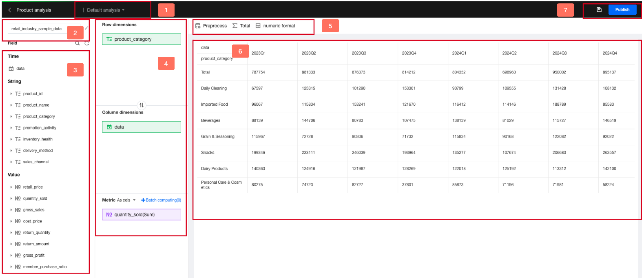Publish the analysis
This screenshot has height=278, width=644.
click(x=622, y=10)
